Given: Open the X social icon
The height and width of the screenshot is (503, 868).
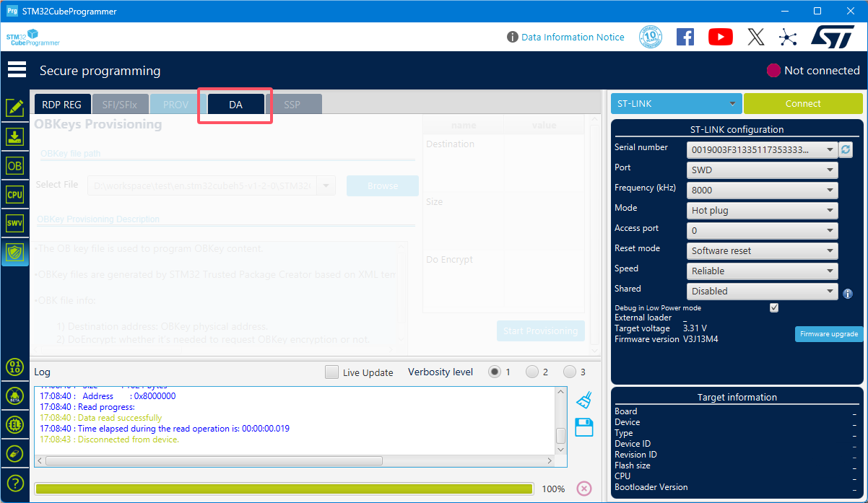Looking at the screenshot, I should 755,37.
